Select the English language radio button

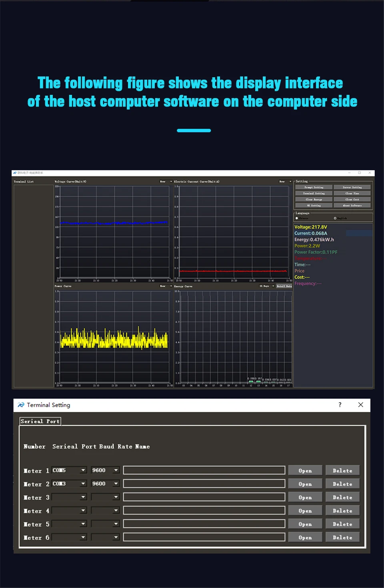[x=335, y=218]
